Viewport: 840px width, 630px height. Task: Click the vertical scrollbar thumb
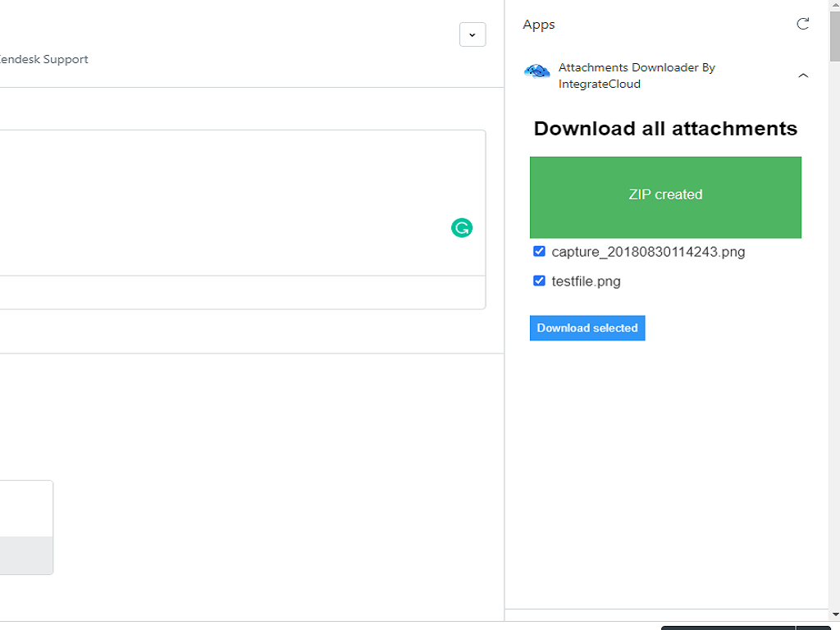833,37
